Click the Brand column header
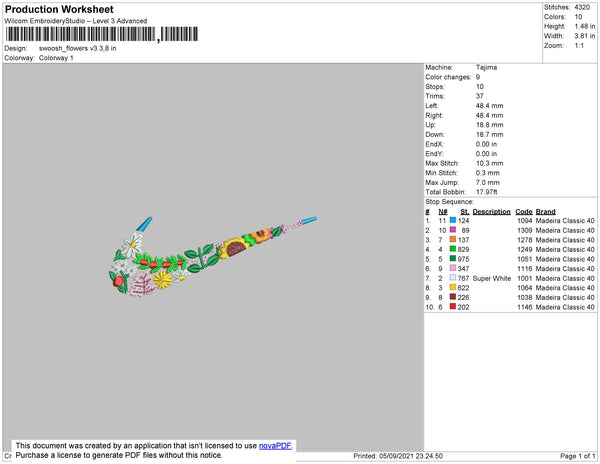 (546, 212)
